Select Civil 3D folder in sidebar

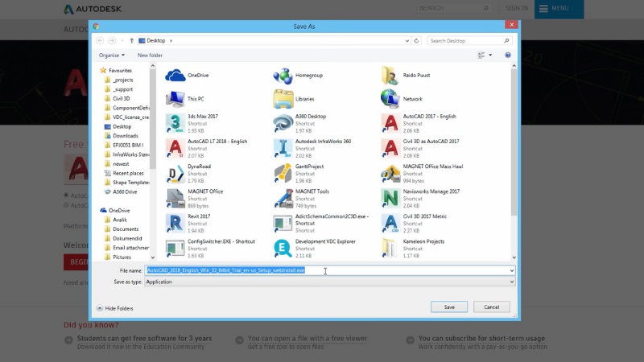click(122, 98)
